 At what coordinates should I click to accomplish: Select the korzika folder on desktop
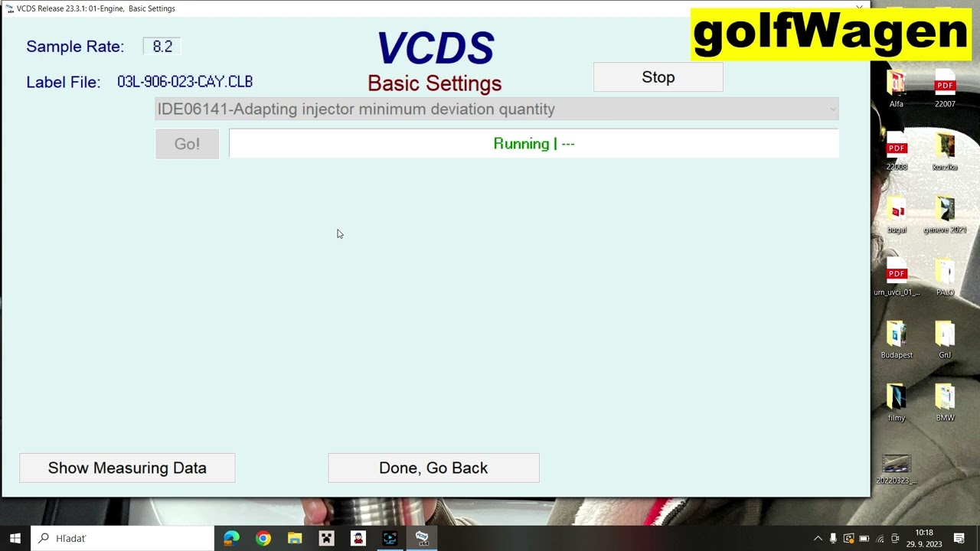[x=945, y=152]
